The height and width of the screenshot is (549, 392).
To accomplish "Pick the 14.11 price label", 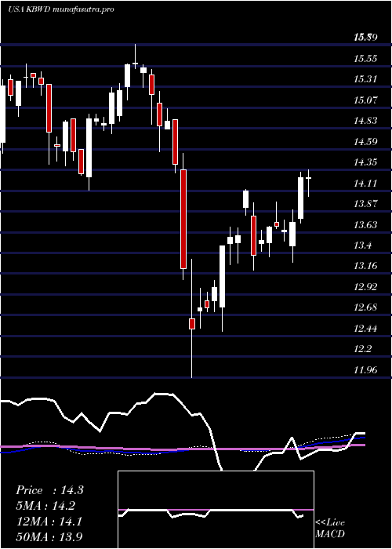I will [x=365, y=183].
